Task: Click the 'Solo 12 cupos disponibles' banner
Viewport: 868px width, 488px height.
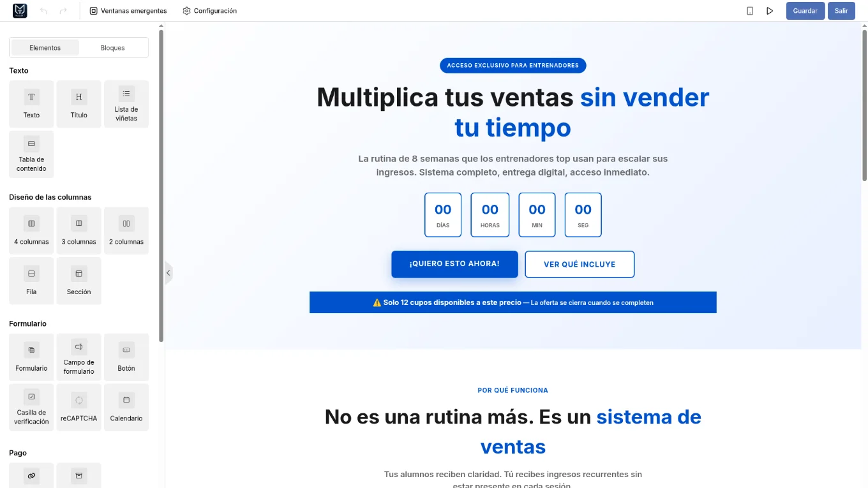Action: point(513,302)
